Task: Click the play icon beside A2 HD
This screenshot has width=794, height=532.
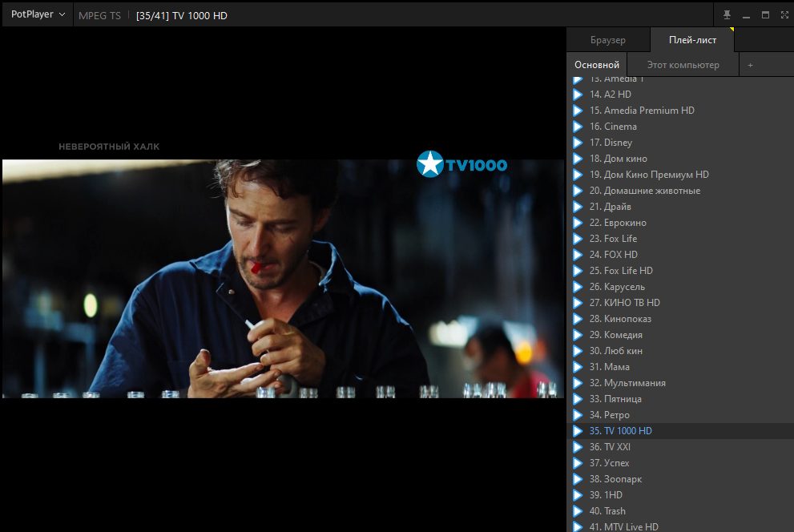Action: tap(577, 95)
